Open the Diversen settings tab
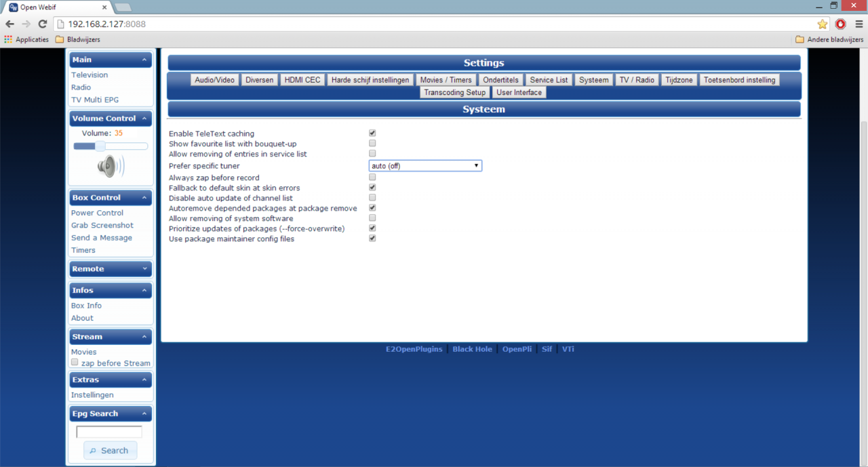This screenshot has width=868, height=467. coord(260,80)
